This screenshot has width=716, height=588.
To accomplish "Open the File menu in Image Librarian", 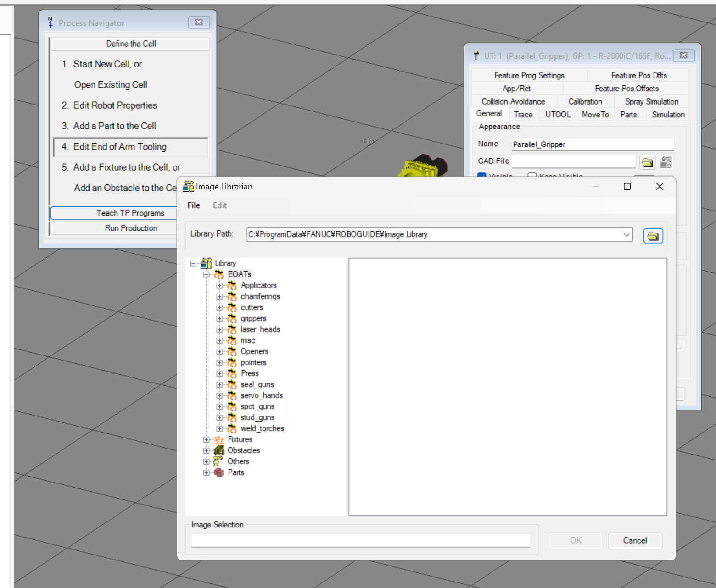I will click(194, 205).
